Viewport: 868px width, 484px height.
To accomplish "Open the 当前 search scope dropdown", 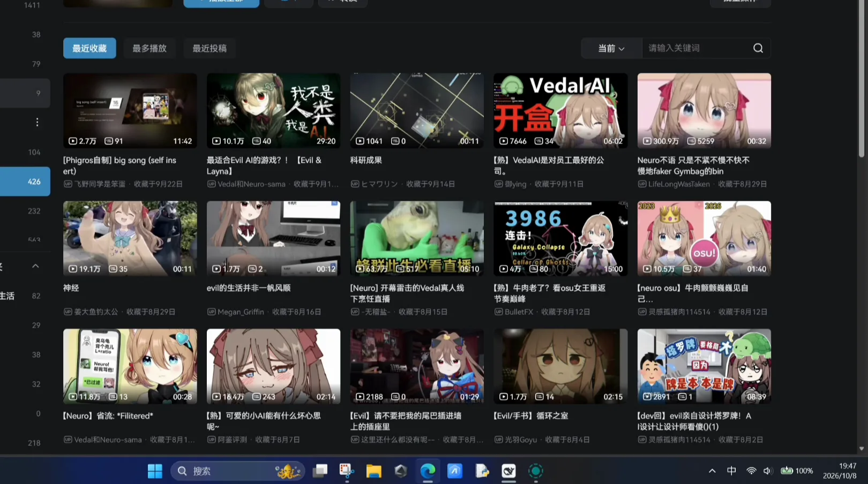I will pos(611,48).
